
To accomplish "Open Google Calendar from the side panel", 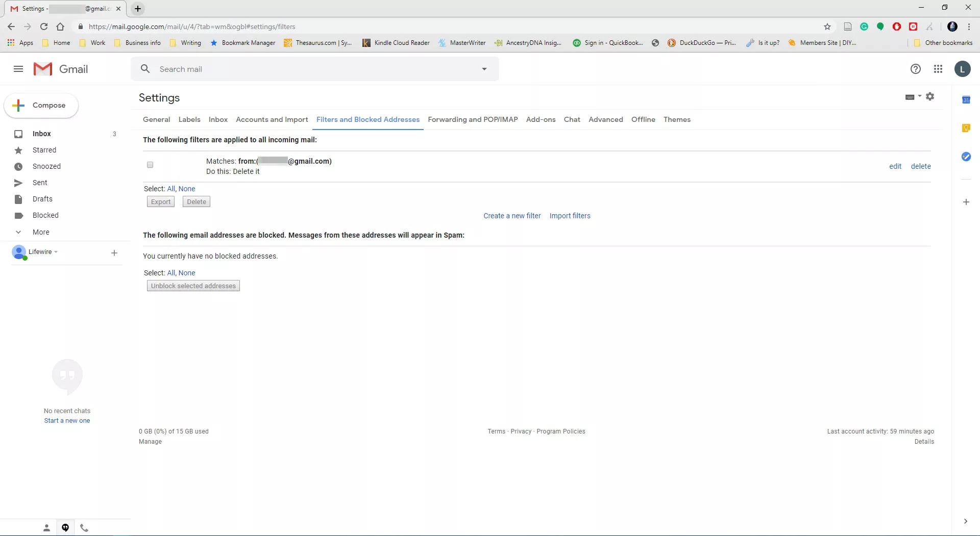I will pyautogui.click(x=966, y=100).
